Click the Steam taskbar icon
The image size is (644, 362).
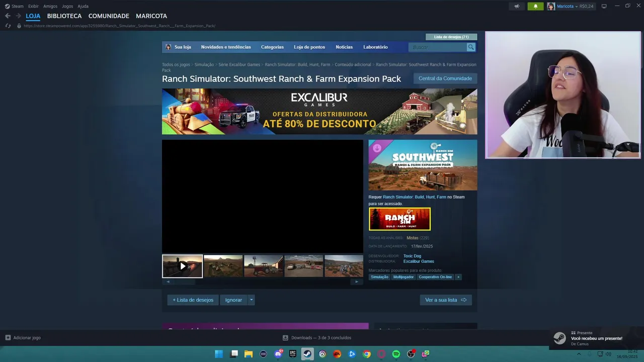[x=307, y=354]
